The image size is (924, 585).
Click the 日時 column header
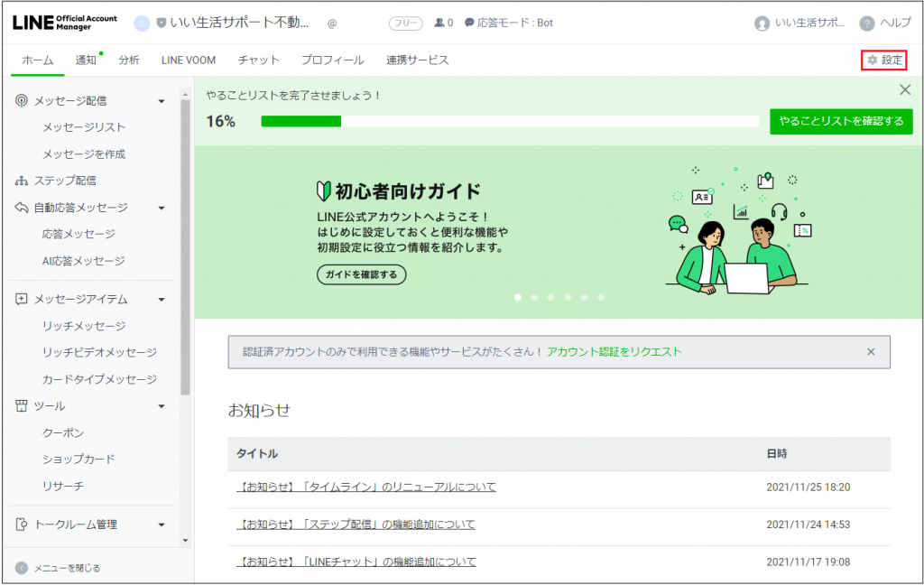[777, 453]
